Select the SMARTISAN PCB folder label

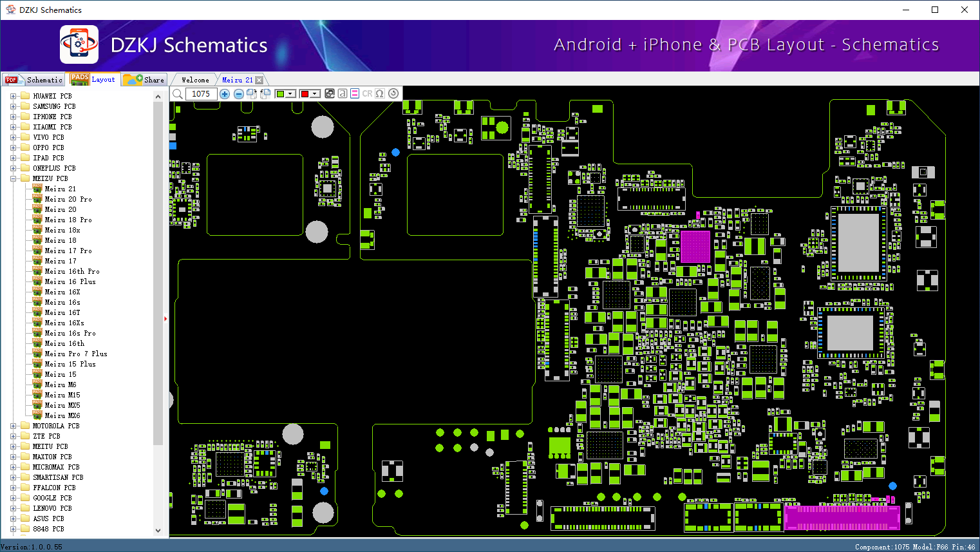coord(58,477)
